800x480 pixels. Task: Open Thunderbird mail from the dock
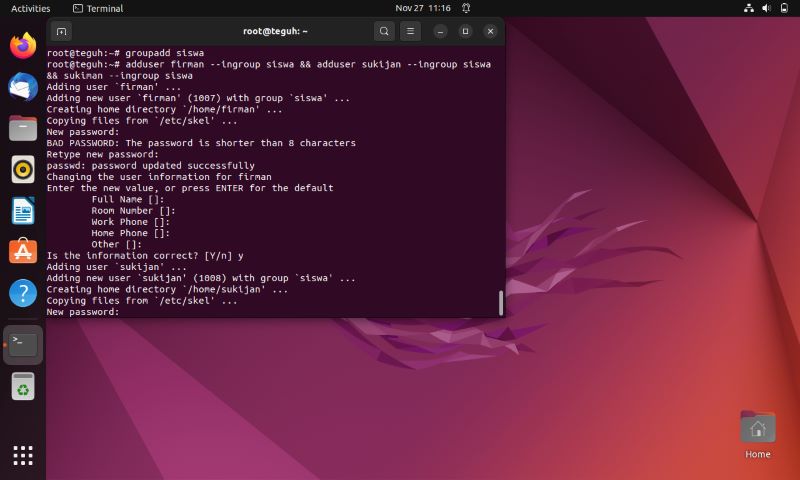coord(23,86)
